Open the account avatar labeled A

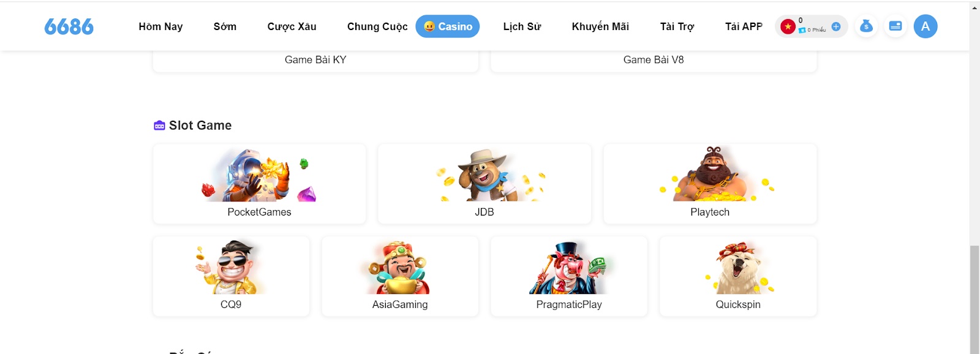tap(925, 26)
